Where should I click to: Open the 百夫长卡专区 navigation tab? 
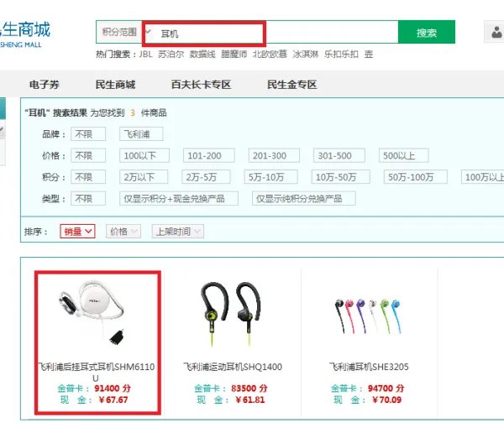[x=202, y=85]
